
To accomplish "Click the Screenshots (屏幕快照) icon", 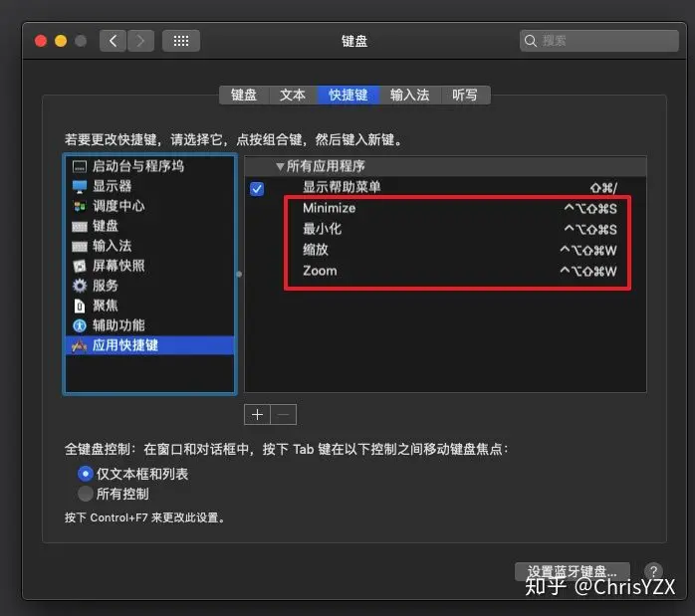I will [x=80, y=266].
